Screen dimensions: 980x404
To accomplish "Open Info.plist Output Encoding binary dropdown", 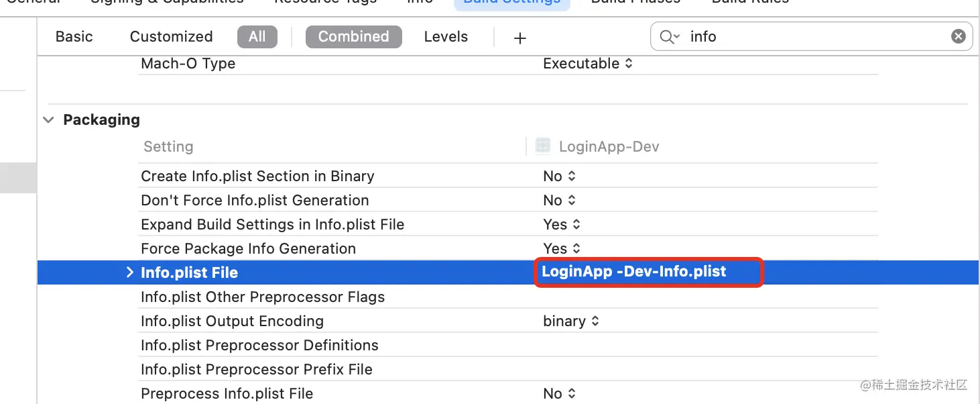I will [x=570, y=321].
